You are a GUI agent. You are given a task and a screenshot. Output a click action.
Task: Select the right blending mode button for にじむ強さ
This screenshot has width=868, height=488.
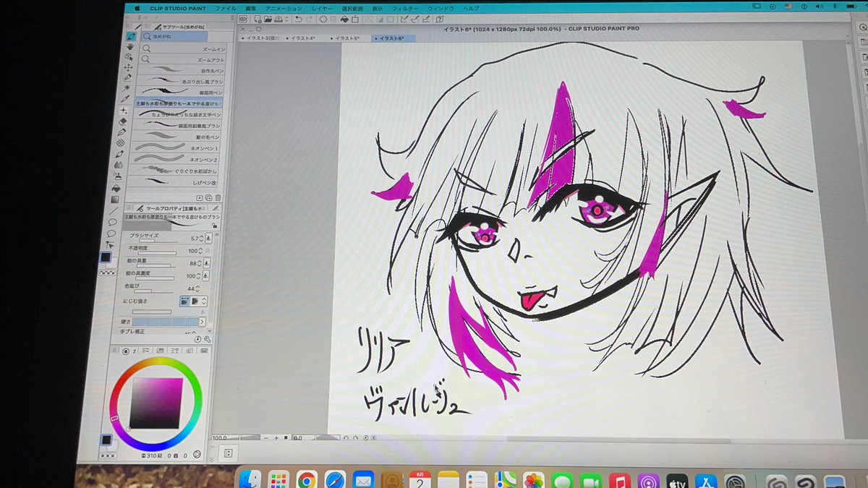click(x=195, y=300)
